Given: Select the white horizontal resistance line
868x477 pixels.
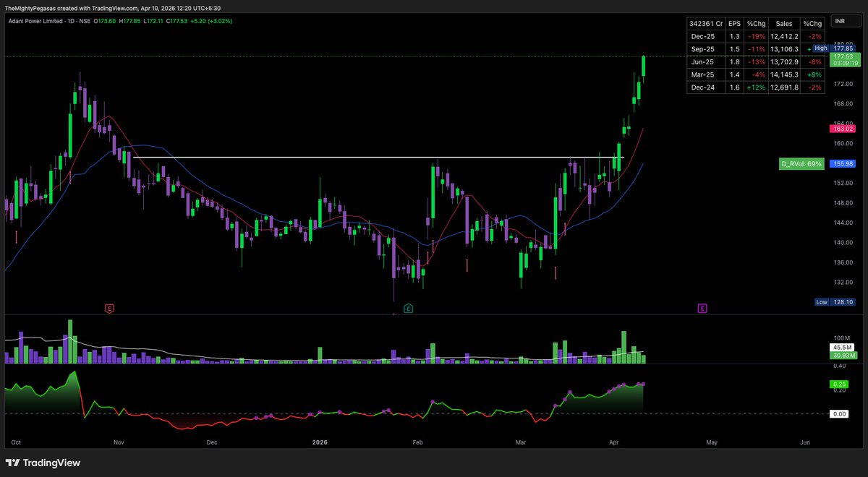Looking at the screenshot, I should click(x=378, y=157).
